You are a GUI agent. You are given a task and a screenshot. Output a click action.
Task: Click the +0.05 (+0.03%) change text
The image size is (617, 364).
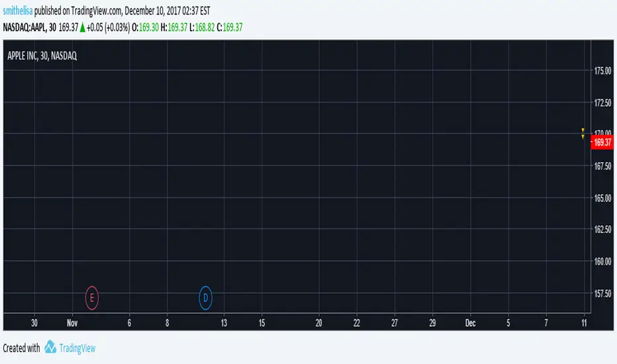(108, 27)
